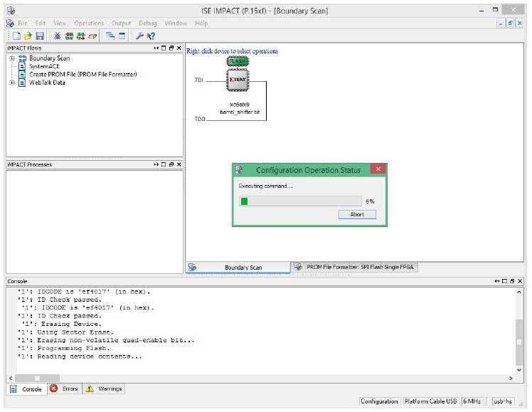Screen dimensions: 532x412
Task: Click the Initialize Chain toolbar icon
Action: (x=58, y=36)
